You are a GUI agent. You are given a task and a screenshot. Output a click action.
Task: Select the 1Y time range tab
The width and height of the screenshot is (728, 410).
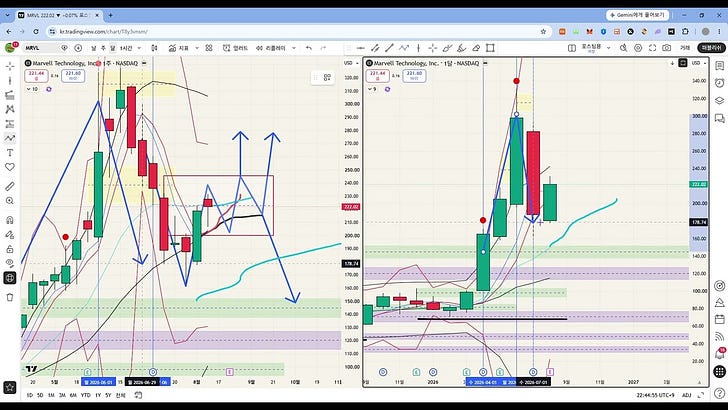(98, 395)
